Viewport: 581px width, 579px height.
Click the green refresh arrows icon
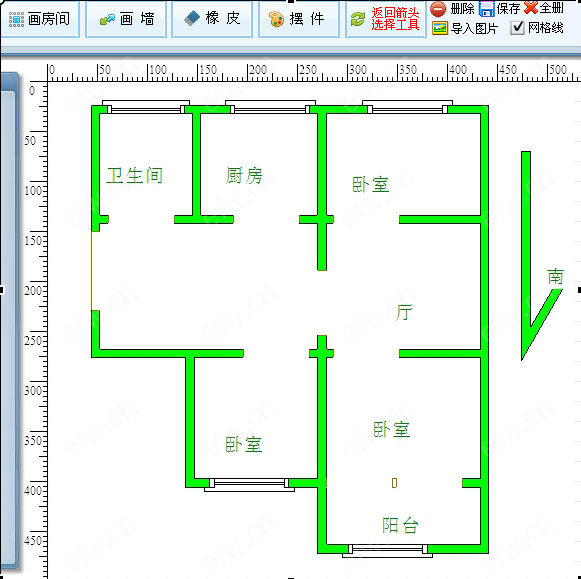pyautogui.click(x=358, y=19)
